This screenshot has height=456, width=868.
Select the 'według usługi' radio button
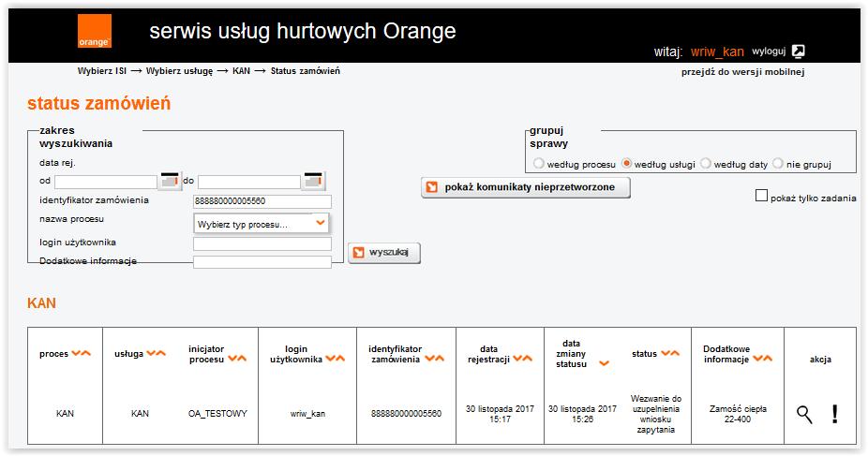627,164
